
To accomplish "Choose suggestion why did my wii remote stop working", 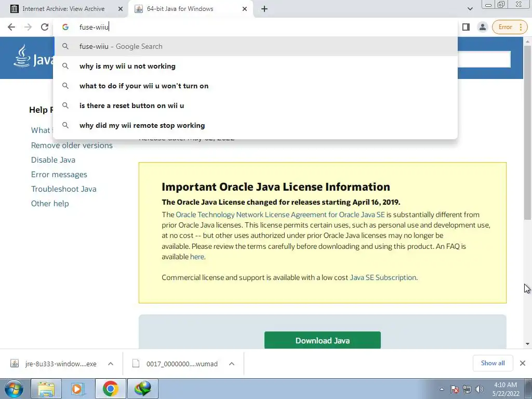I will coord(255,125).
